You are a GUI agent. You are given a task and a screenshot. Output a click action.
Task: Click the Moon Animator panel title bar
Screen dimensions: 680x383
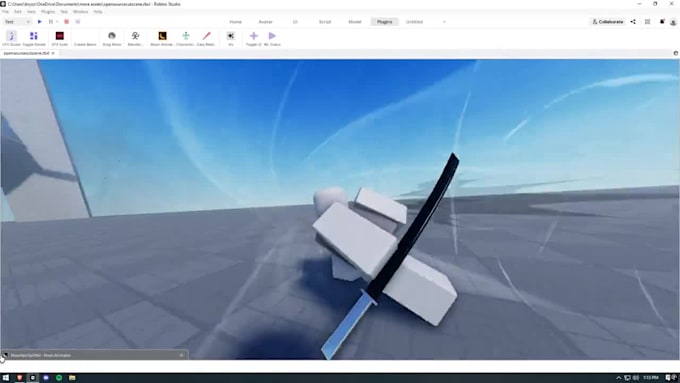(x=95, y=355)
